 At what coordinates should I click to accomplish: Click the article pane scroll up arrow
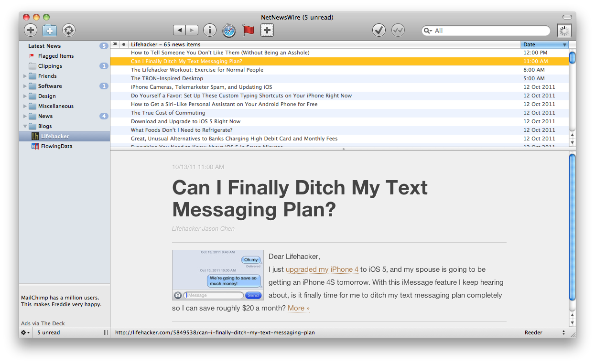[572, 315]
